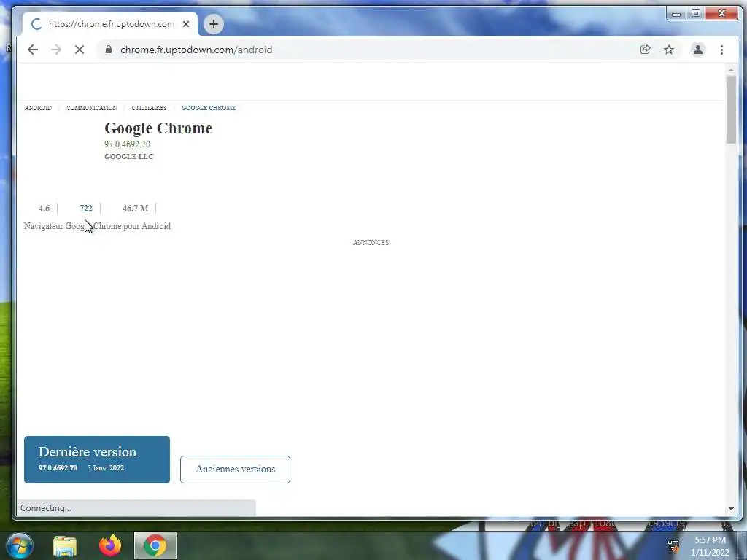Open the 722 reviews link
The width and height of the screenshot is (747, 560).
(x=86, y=208)
